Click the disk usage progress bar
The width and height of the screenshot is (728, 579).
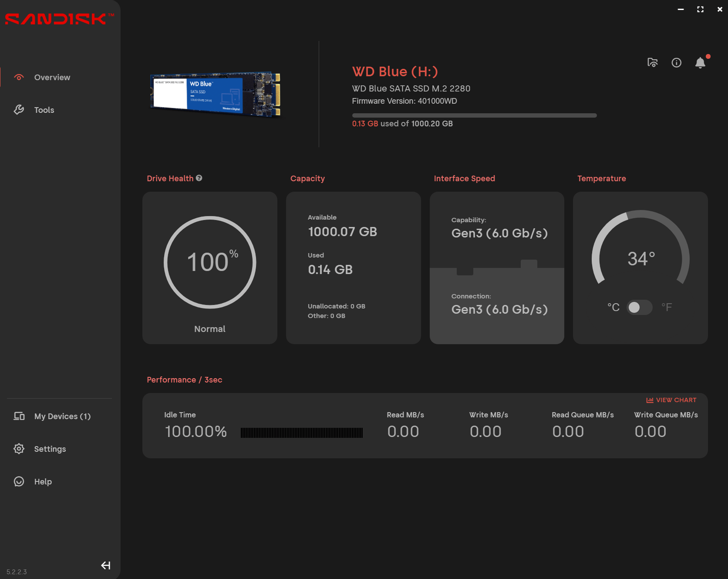[474, 115]
